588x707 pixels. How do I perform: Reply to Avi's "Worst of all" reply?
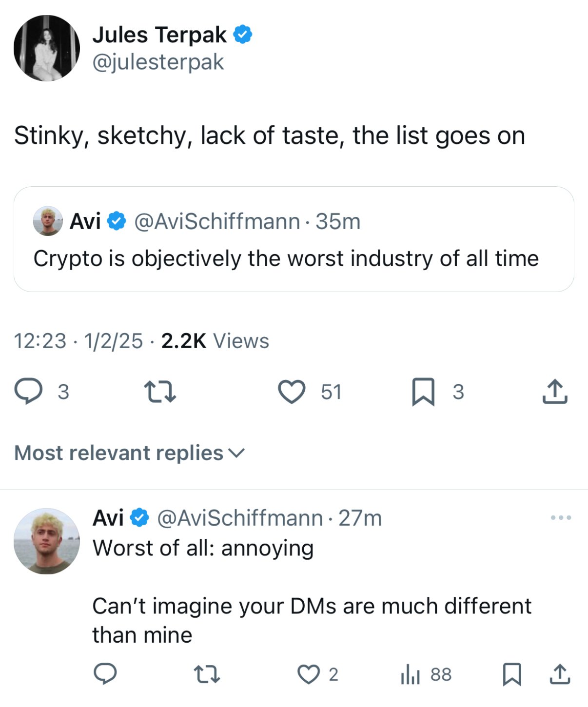[105, 674]
